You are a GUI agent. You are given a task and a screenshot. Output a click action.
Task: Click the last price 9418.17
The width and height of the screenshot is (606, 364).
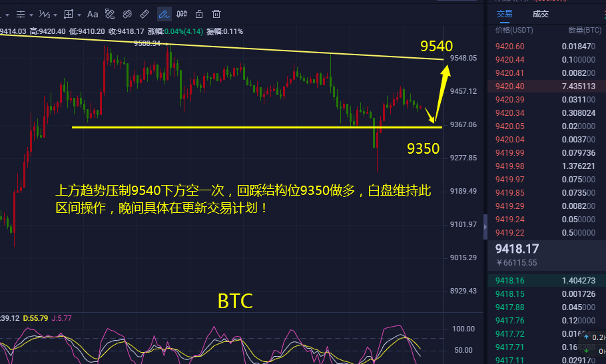(x=517, y=249)
